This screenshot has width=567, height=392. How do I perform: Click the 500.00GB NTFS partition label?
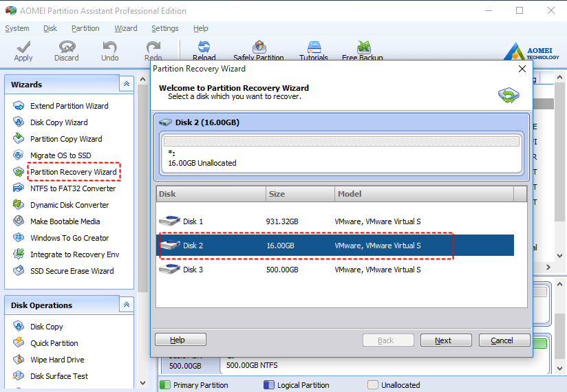tap(252, 365)
